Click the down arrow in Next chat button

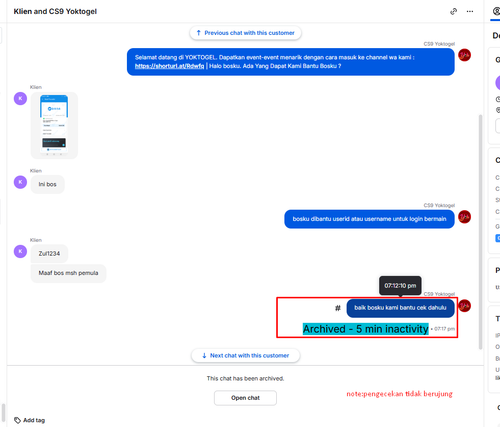[204, 356]
